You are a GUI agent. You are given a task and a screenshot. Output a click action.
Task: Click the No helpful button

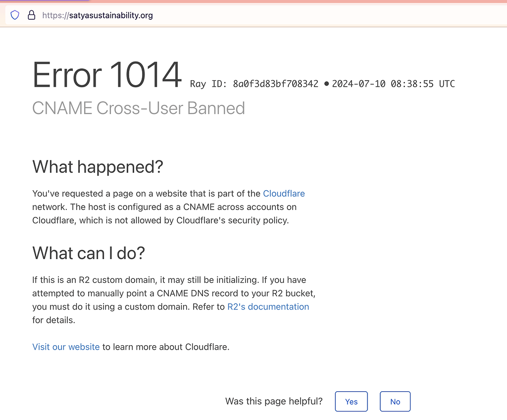pyautogui.click(x=395, y=402)
